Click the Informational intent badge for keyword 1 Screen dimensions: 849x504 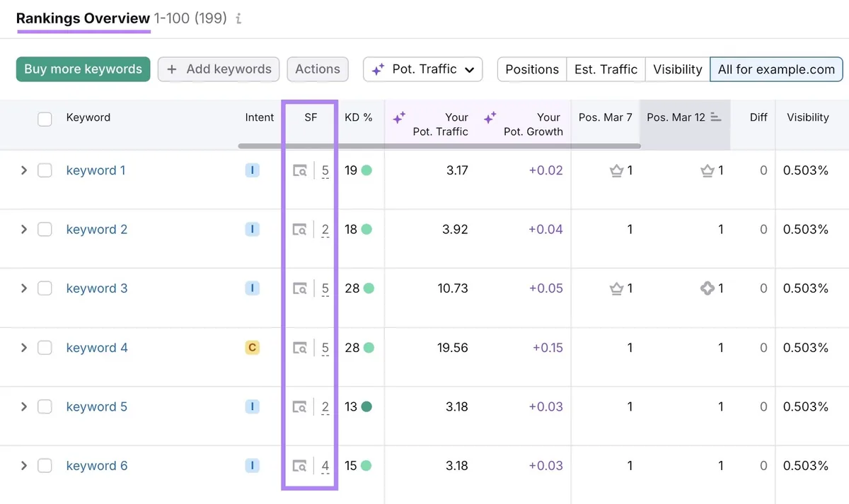pos(252,170)
